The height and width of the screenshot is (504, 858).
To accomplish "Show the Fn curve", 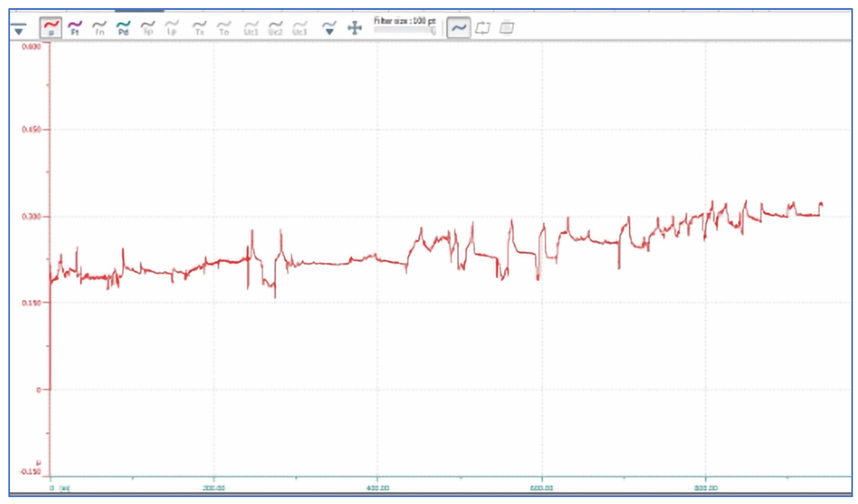I will tap(99, 28).
